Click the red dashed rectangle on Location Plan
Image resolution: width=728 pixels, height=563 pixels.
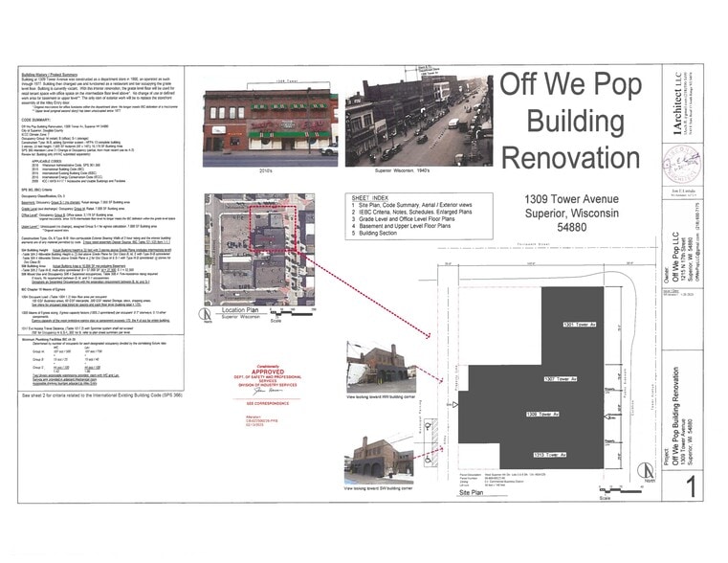point(272,229)
